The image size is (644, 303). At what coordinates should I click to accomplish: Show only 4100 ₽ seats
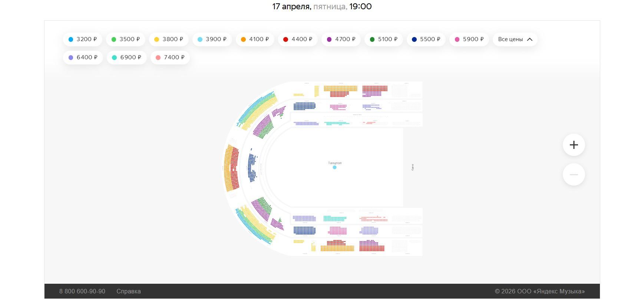pos(255,39)
